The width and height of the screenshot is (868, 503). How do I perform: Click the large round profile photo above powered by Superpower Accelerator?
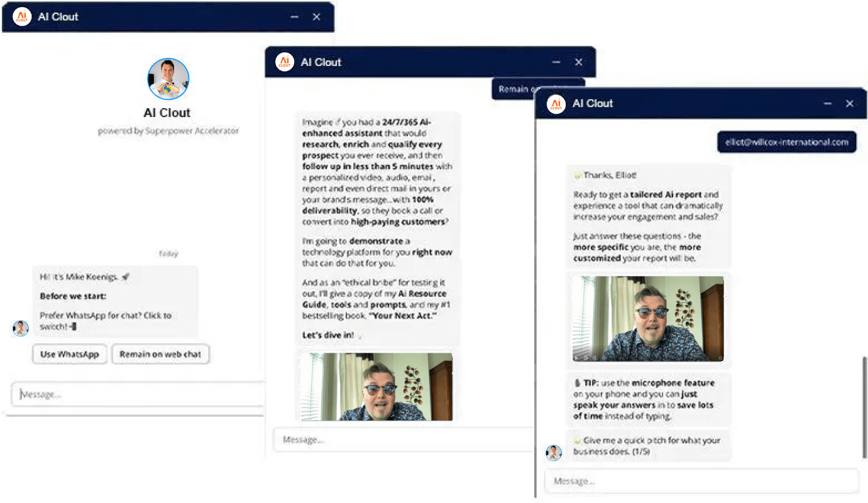[168, 79]
